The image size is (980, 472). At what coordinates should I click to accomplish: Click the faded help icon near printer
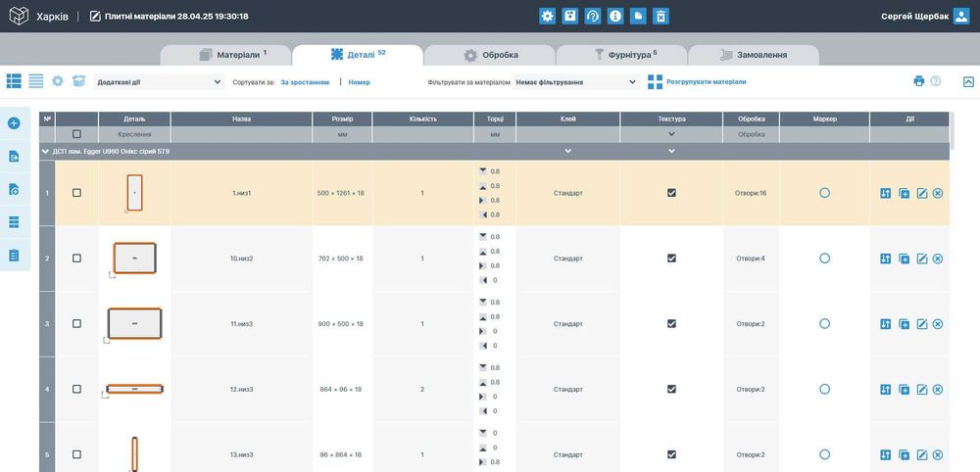[936, 81]
